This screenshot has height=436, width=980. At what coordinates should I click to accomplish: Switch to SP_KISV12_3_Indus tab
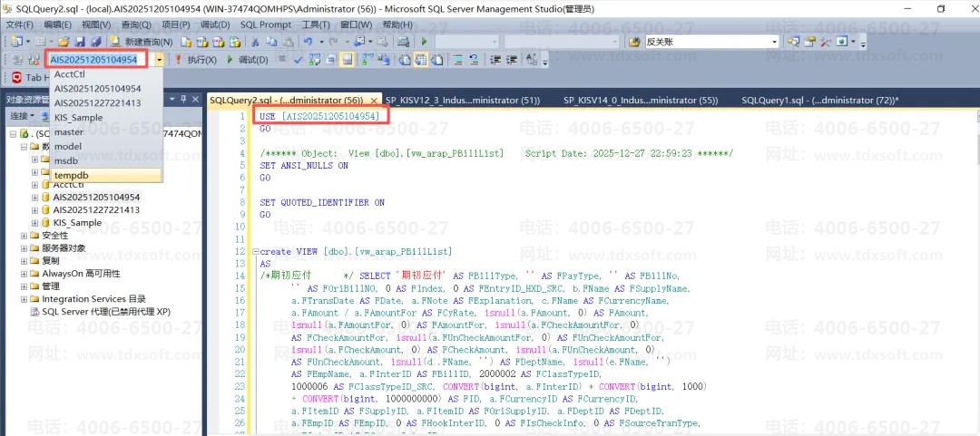(463, 100)
